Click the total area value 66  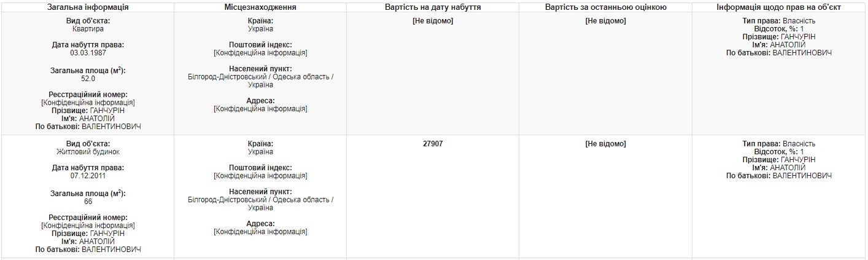88,202
